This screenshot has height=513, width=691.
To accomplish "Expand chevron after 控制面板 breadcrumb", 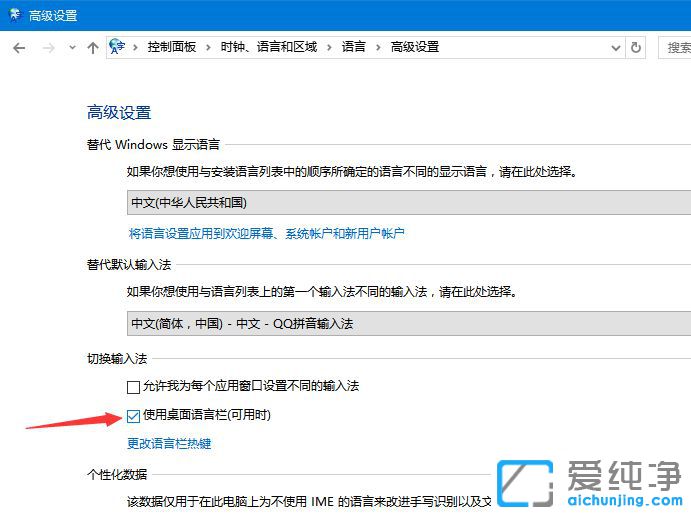I will pyautogui.click(x=208, y=47).
